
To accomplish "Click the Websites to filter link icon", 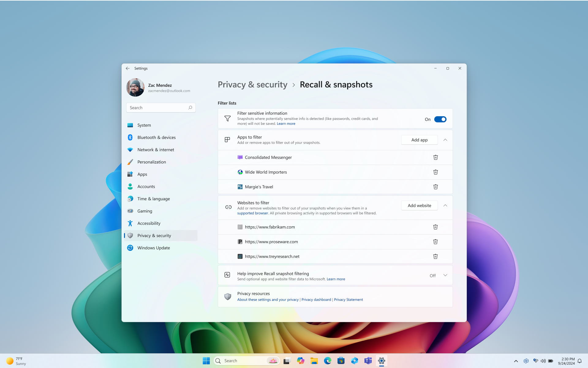I will point(228,207).
